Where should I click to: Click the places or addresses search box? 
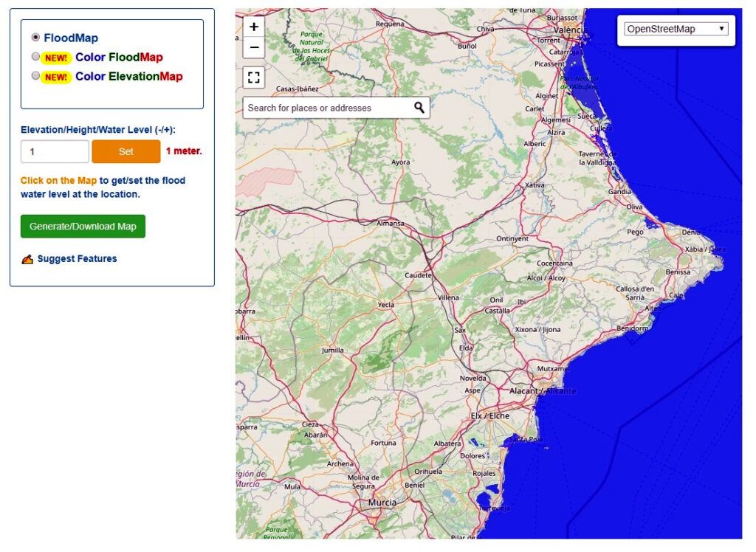pos(327,108)
